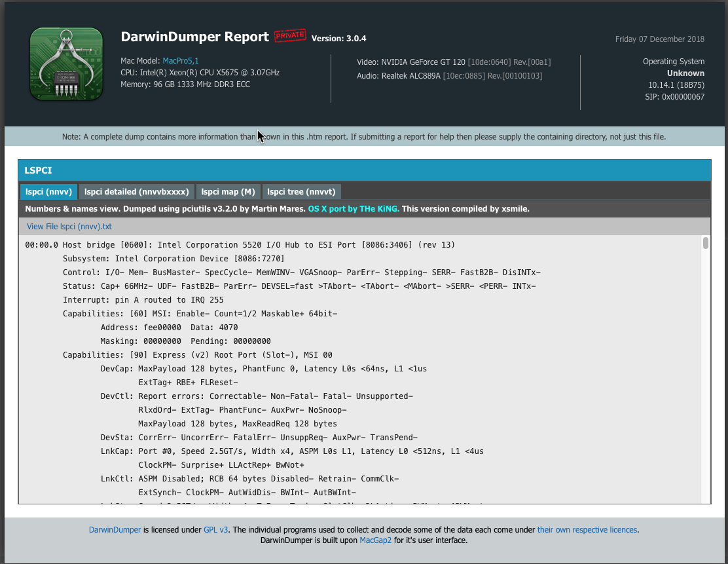The width and height of the screenshot is (728, 564).
Task: Click the CPU Xeon X5675 line
Action: (200, 73)
